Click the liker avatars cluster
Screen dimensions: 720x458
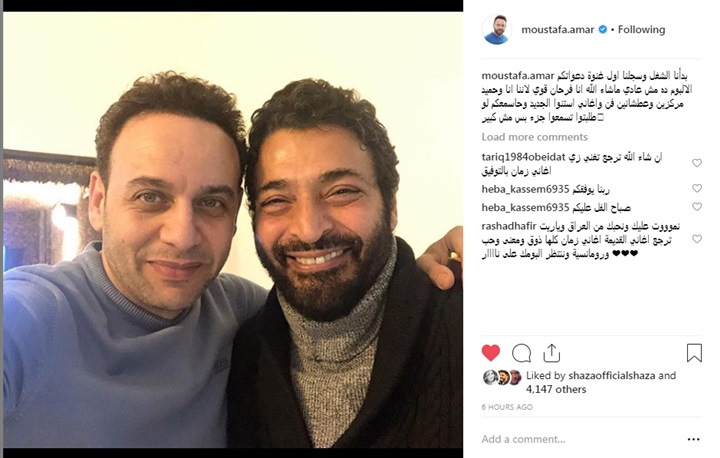(502, 378)
